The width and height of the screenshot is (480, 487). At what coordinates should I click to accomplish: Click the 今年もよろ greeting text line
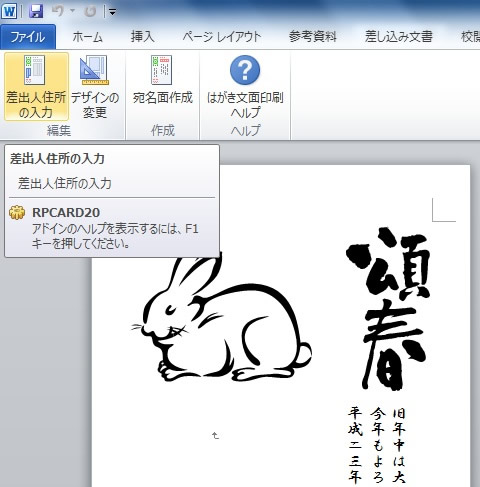377,446
